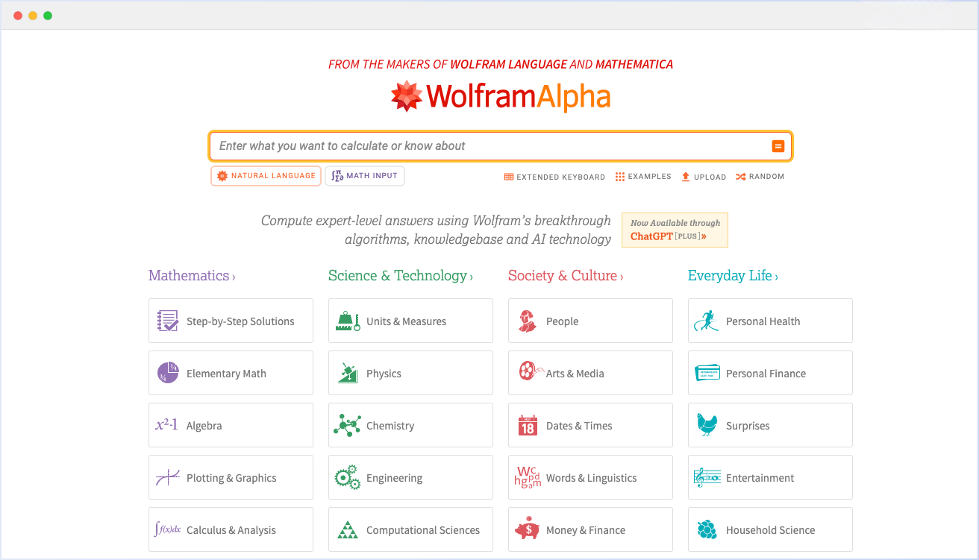Click the Physics category icon
The height and width of the screenshot is (560, 979).
pos(347,373)
